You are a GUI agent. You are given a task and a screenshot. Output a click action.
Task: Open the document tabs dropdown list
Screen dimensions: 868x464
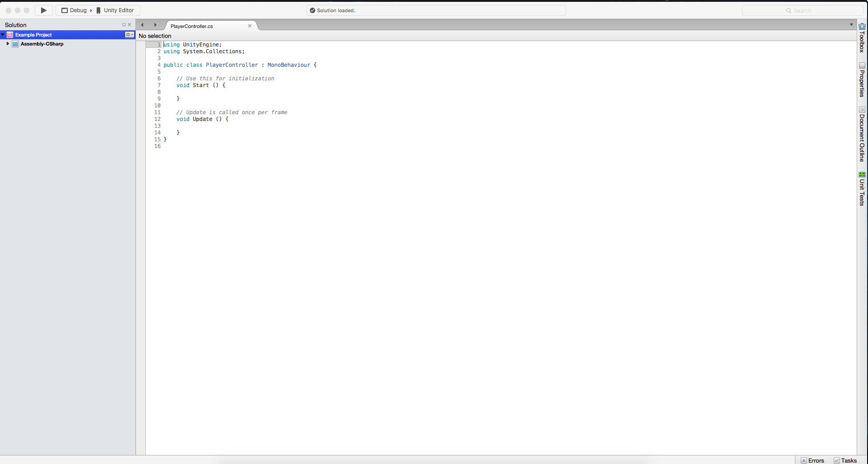coord(852,25)
